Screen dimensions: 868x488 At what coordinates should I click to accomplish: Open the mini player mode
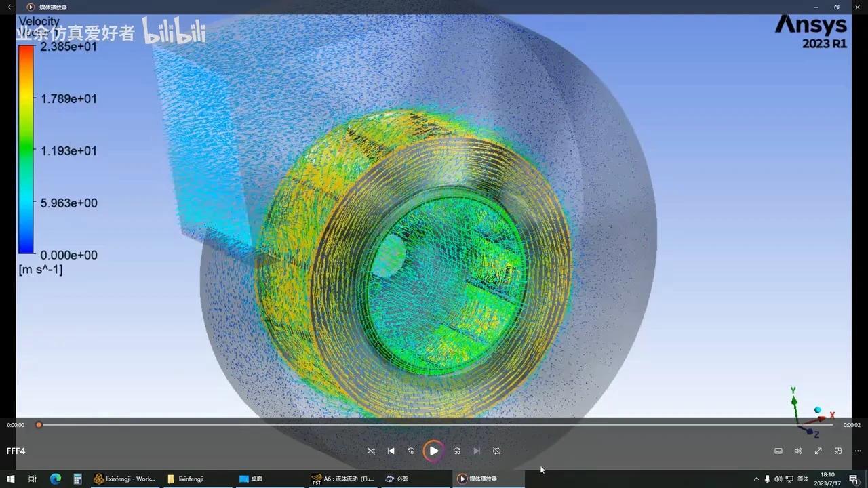778,451
